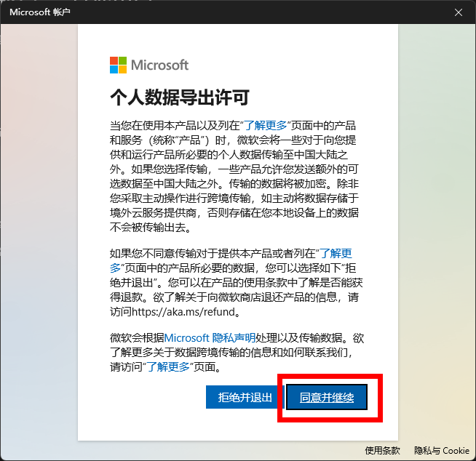Viewport: 476px width, 461px height.
Task: Open the 隐私与 Cookie footer link
Action: click(442, 450)
